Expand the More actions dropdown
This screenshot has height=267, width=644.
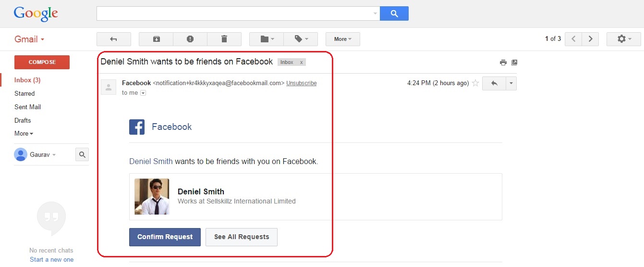point(343,39)
